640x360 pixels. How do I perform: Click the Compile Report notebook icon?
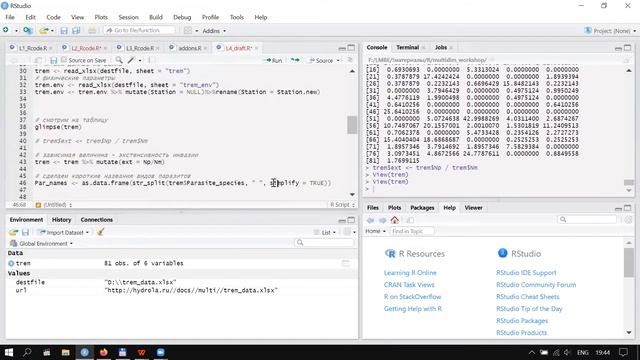pos(151,60)
